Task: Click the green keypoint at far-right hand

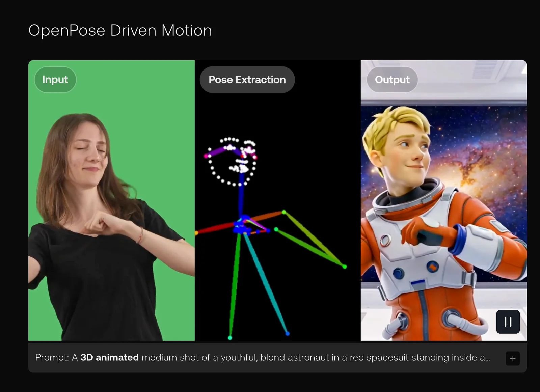Action: 344,267
